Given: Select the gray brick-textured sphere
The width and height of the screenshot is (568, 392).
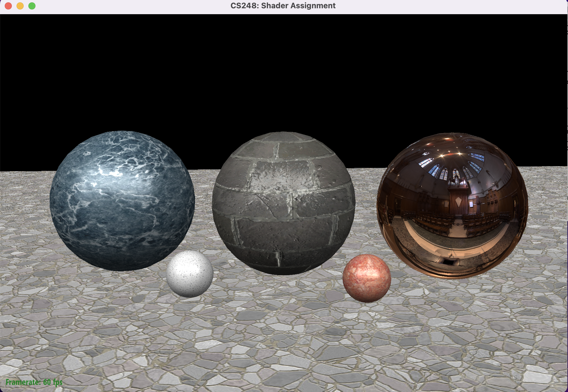Looking at the screenshot, I should 284,204.
